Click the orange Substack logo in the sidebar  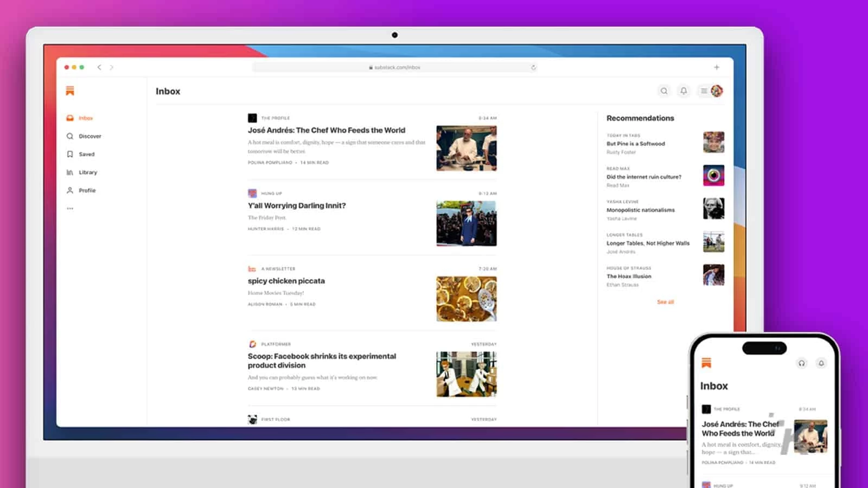pos(70,91)
